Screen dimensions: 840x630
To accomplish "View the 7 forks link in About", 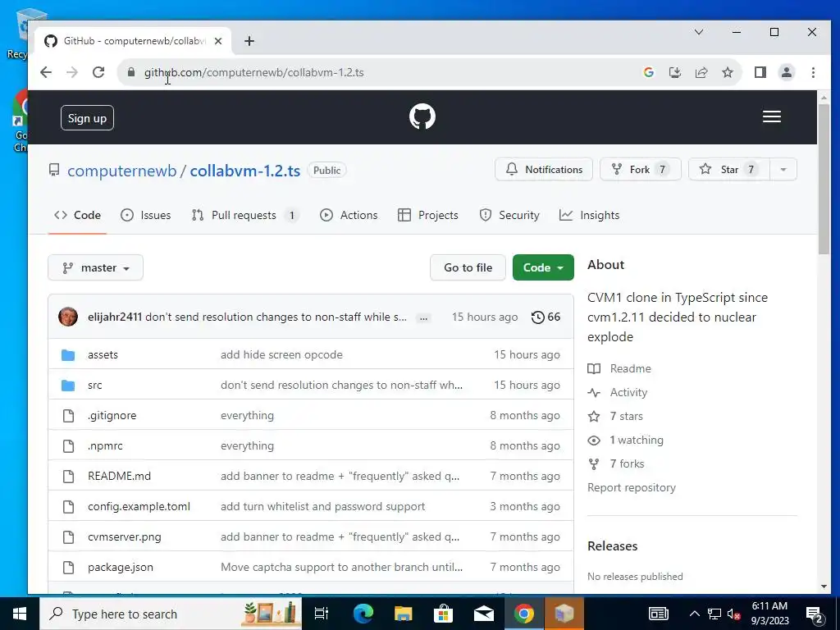I will (616, 464).
